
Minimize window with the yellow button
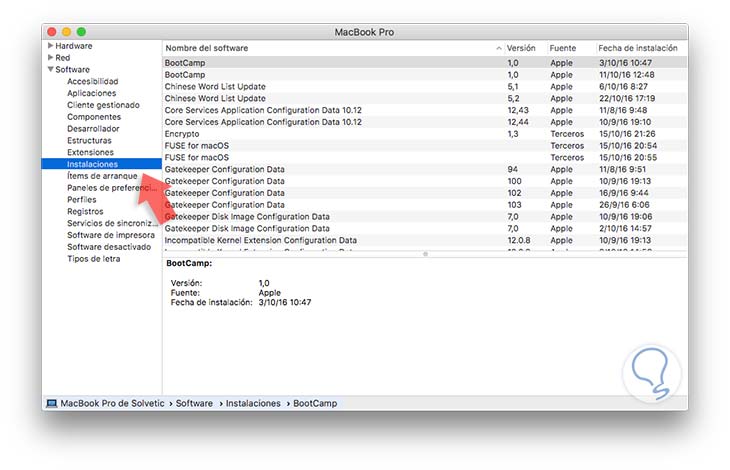pos(67,32)
